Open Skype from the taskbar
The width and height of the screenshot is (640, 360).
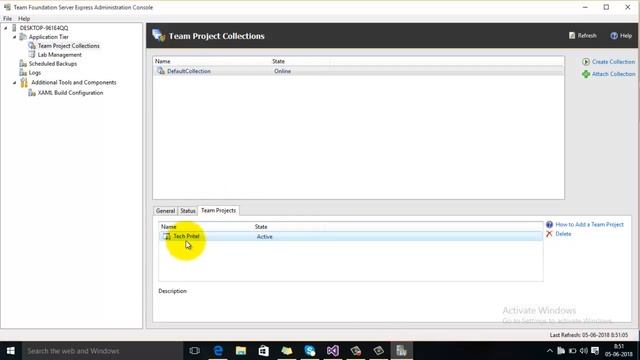tap(310, 351)
